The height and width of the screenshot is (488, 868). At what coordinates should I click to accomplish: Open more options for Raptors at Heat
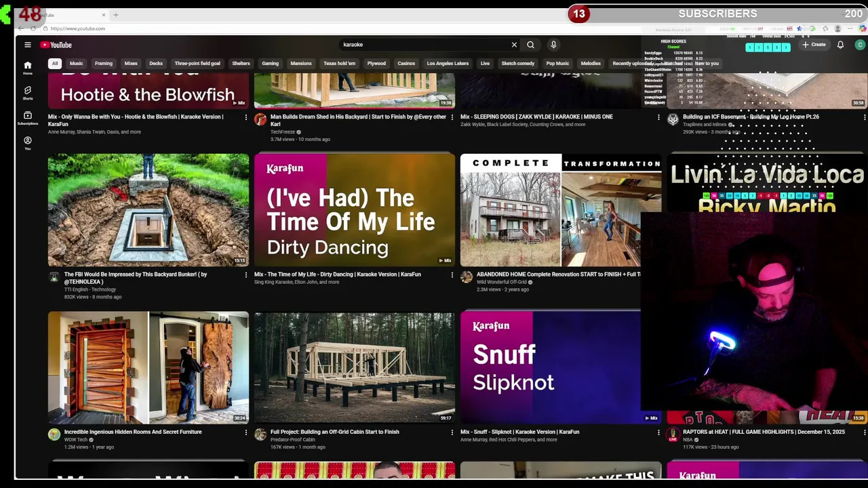[865, 432]
